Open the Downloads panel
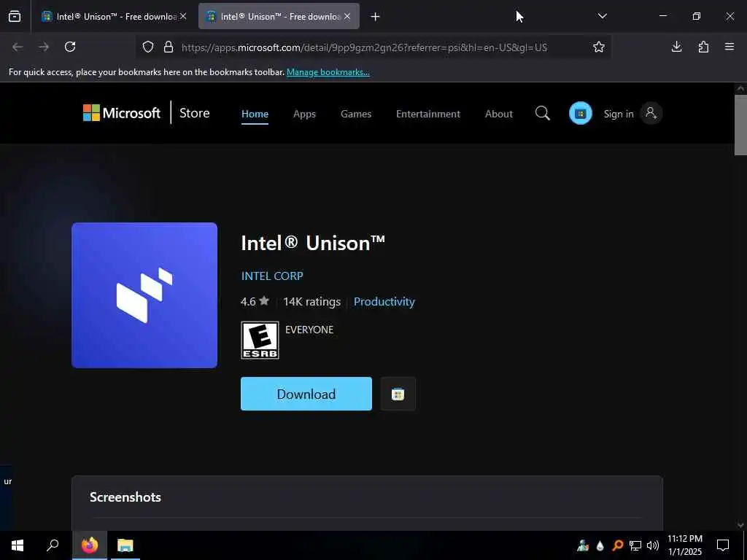This screenshot has width=747, height=560. 676,47
